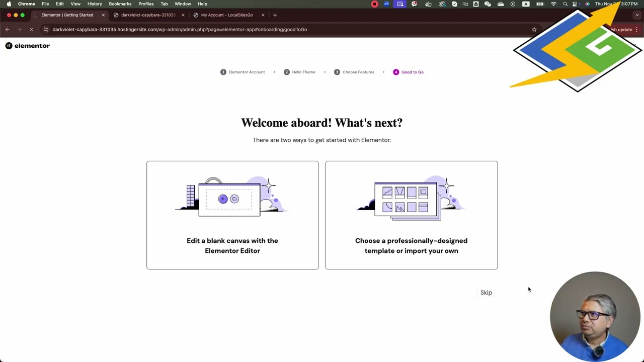Click the play circle menu bar icon
644x362 pixels.
513,4
